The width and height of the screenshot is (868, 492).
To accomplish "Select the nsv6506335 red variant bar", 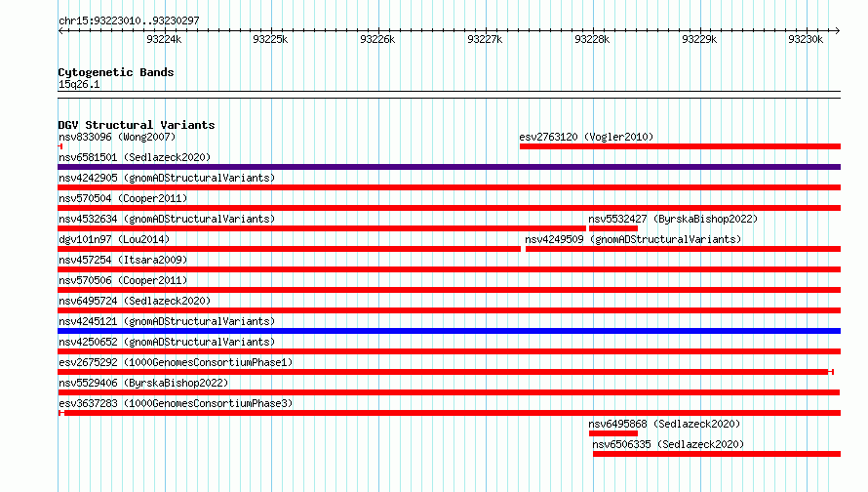I will (717, 454).
